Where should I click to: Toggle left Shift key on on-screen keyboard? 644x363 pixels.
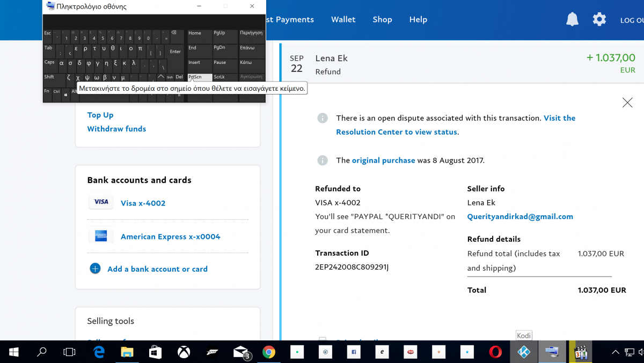tap(53, 80)
